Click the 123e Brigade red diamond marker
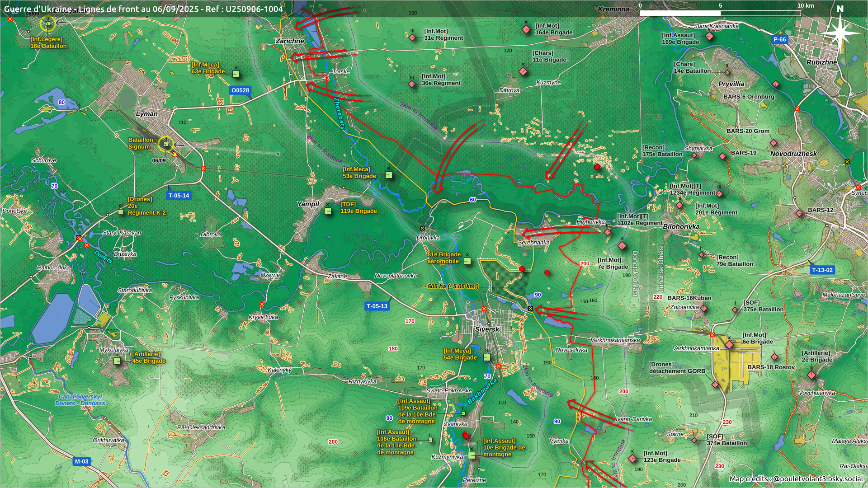 (632, 459)
